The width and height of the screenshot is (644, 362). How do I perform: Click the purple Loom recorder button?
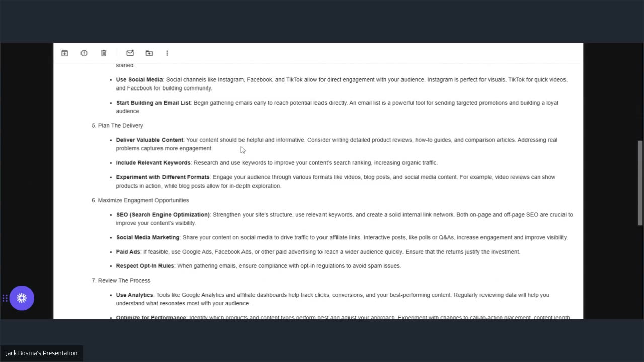22,298
